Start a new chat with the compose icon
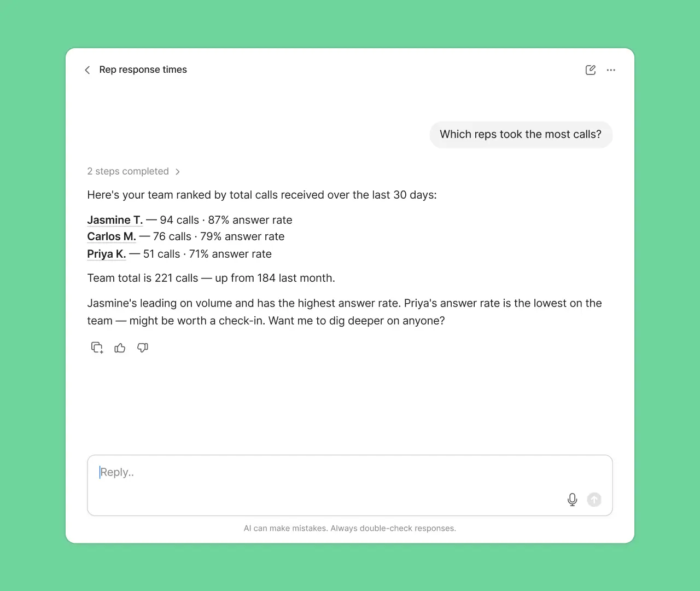Screen dimensions: 700x591 coord(591,70)
